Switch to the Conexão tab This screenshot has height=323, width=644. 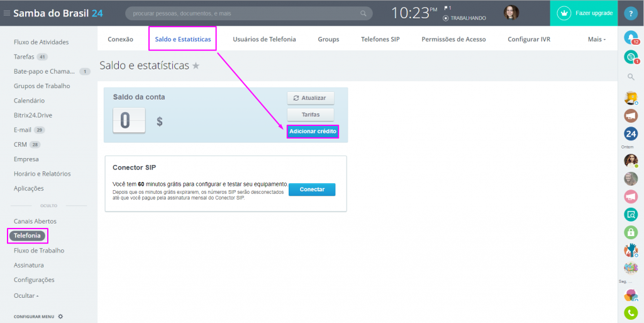tap(120, 40)
